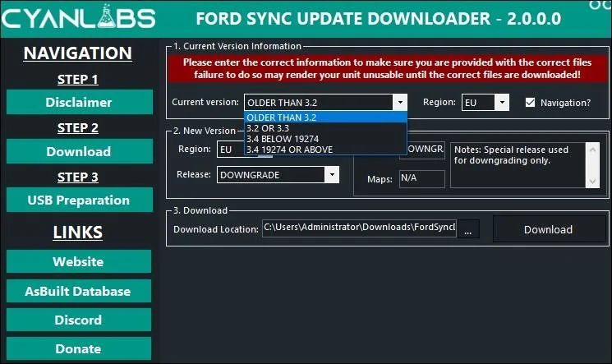The width and height of the screenshot is (612, 364).
Task: Click the CyanLabs logo
Action: [x=78, y=17]
